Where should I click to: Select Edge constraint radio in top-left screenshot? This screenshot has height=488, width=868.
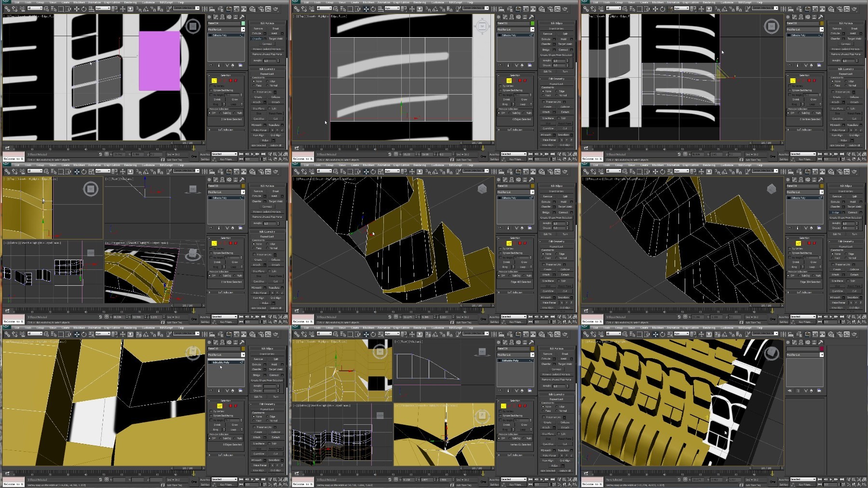tap(267, 81)
